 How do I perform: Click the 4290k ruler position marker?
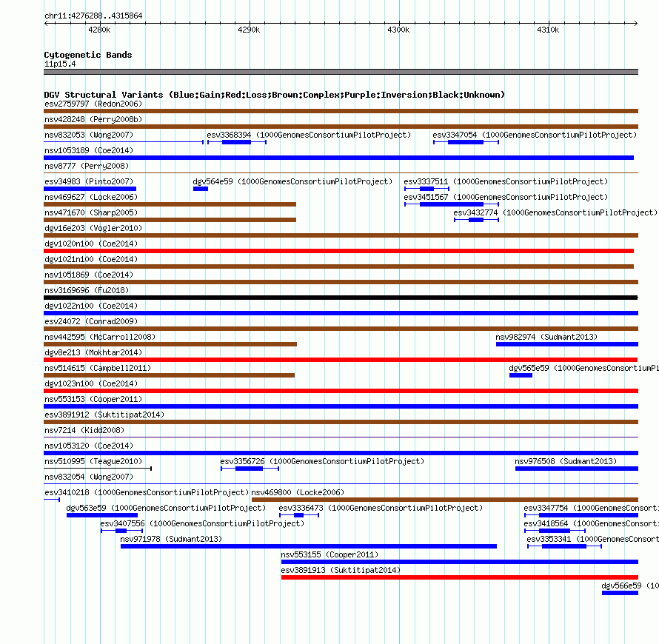(x=249, y=30)
